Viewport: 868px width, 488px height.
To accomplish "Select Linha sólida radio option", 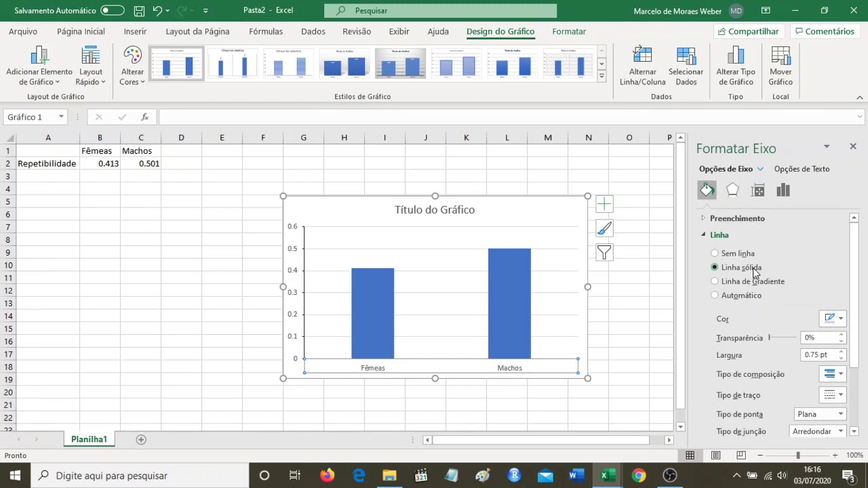I will click(714, 267).
